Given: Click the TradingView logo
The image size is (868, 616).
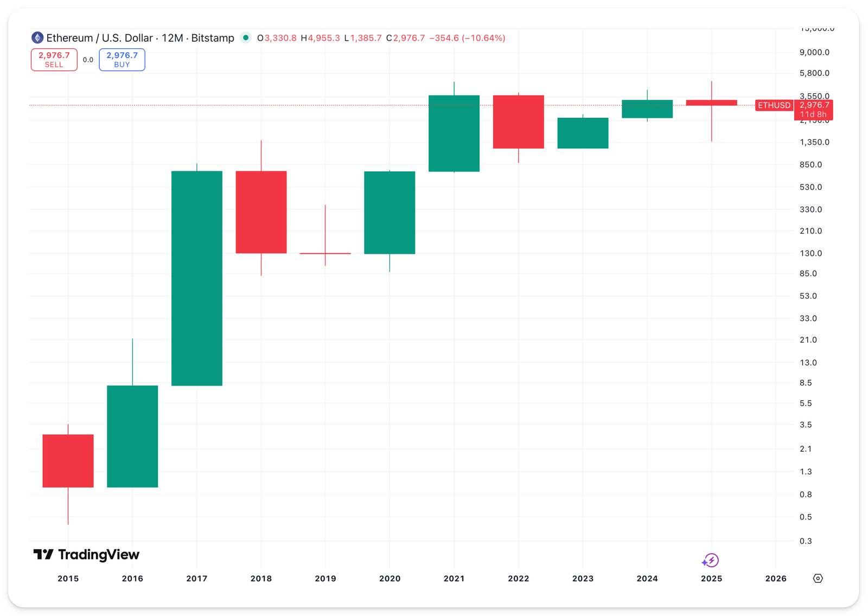Looking at the screenshot, I should [87, 555].
